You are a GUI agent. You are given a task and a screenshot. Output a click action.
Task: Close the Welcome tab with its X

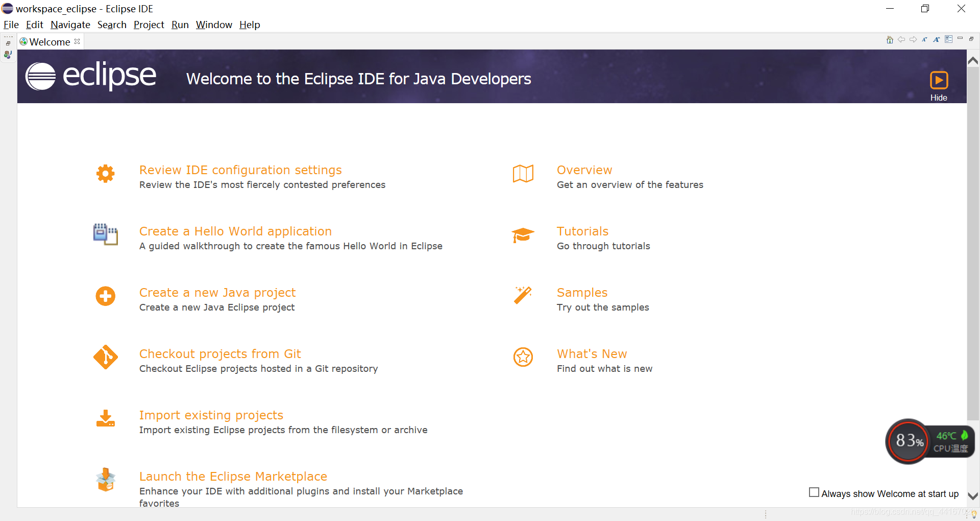click(x=77, y=41)
